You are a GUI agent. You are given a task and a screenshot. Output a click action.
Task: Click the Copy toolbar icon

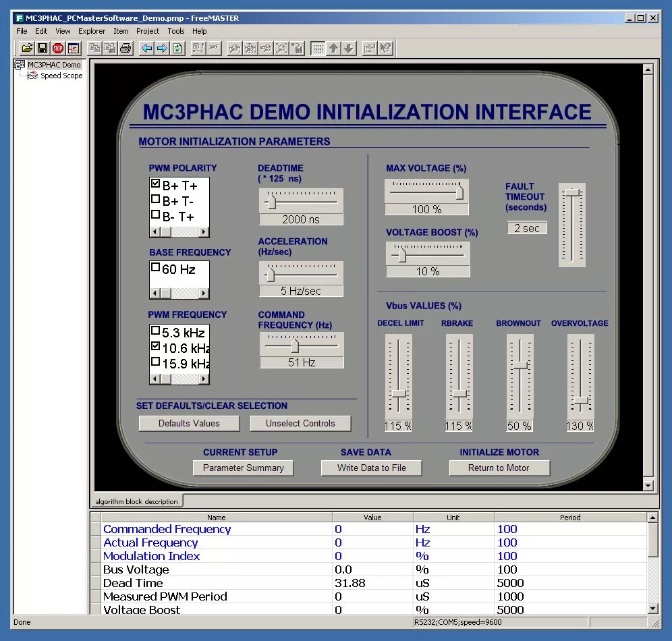(x=94, y=49)
